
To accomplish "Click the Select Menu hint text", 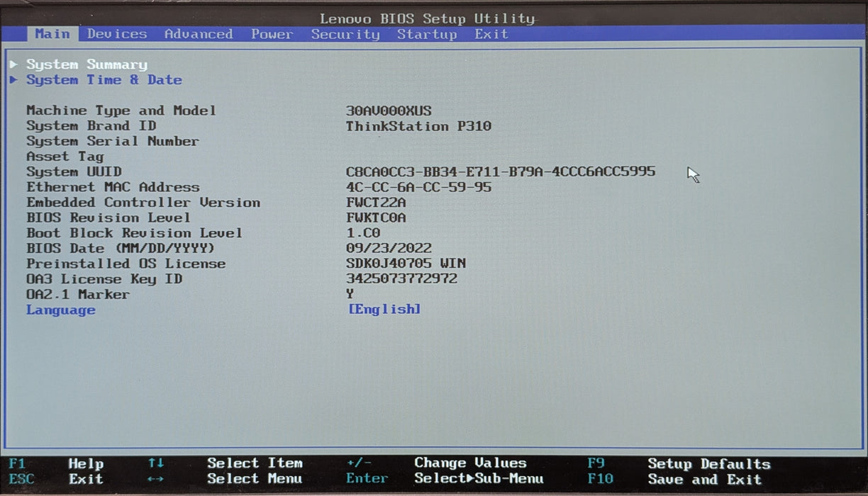I will [x=255, y=479].
